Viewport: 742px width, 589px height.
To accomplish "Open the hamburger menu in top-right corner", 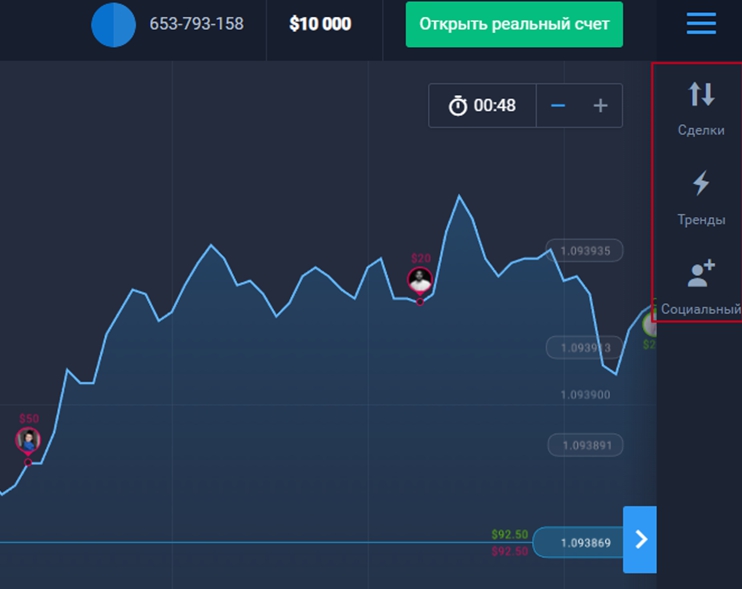I will pos(701,23).
